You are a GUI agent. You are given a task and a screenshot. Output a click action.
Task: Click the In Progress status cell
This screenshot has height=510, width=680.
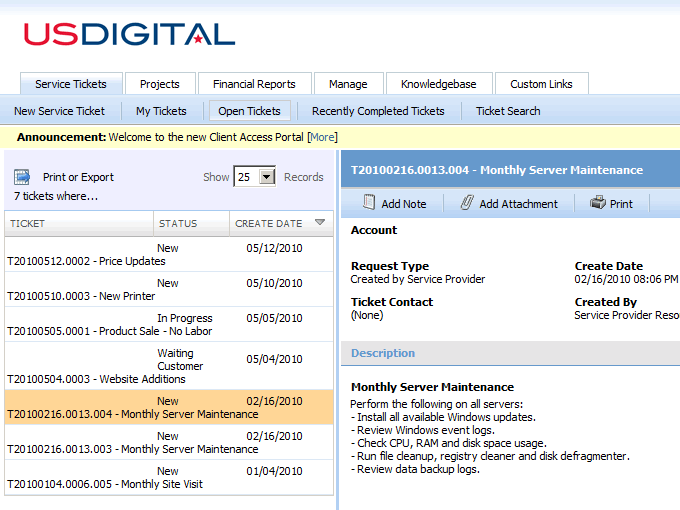pos(185,318)
